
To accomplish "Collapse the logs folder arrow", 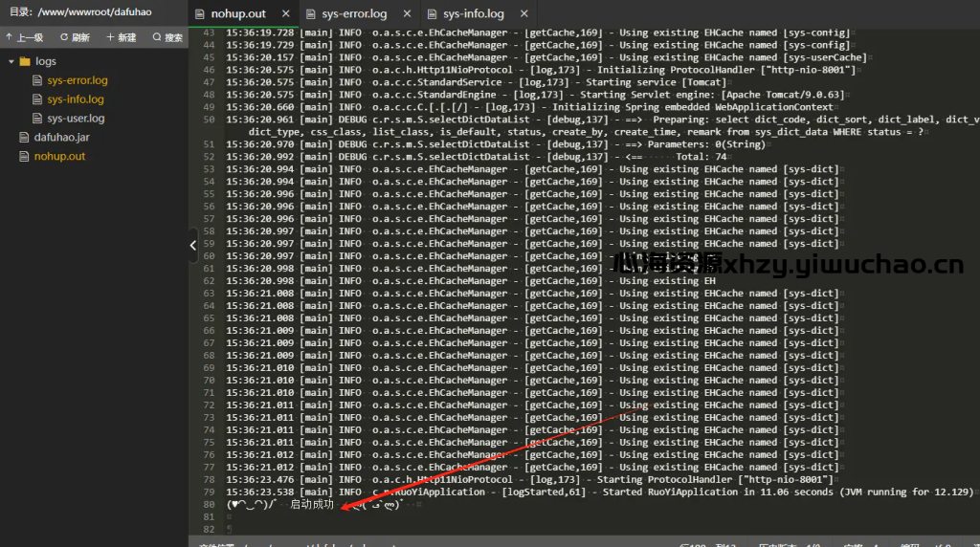I will (11, 61).
